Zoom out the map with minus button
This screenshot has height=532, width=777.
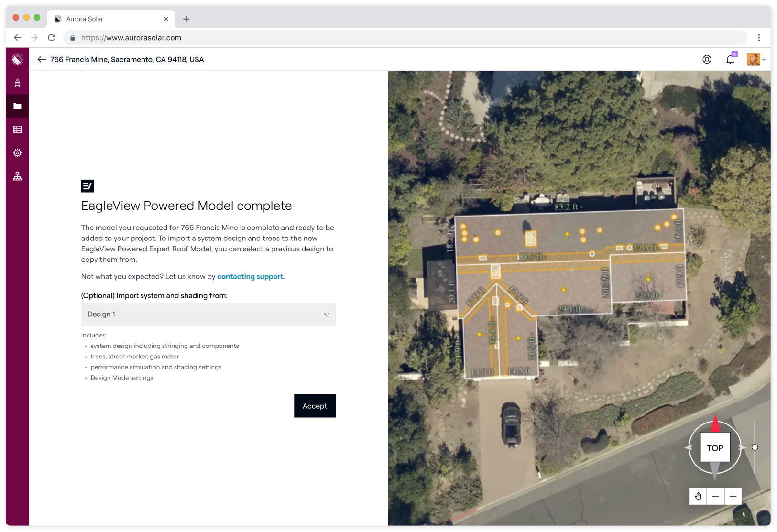click(x=715, y=496)
